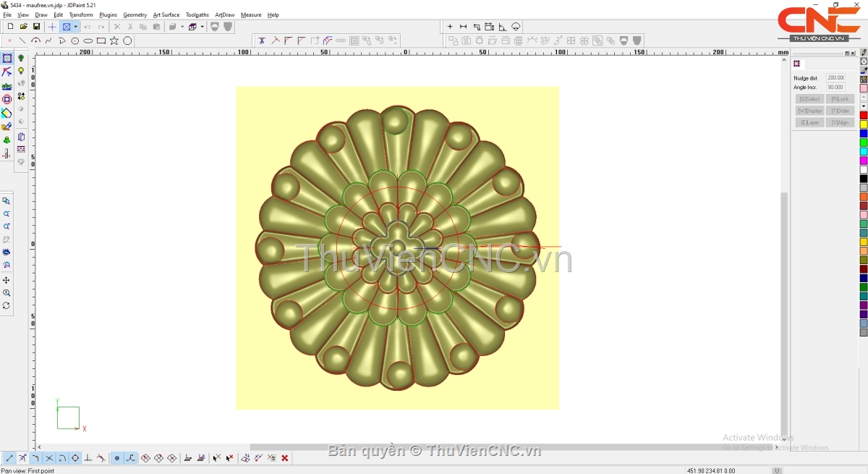Screen dimensions: 868x474
Task: Click the Nudge dist. input field
Action: coord(836,78)
